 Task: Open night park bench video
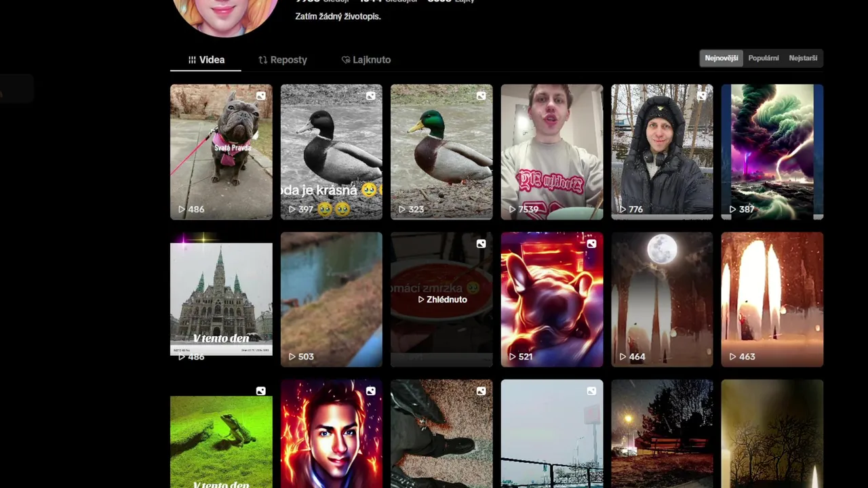[x=662, y=434]
